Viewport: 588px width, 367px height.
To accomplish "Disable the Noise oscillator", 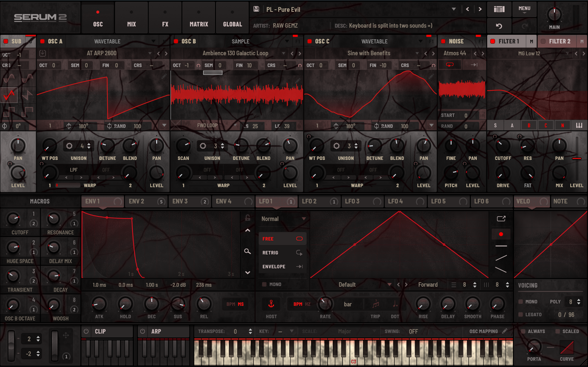I will [x=443, y=42].
